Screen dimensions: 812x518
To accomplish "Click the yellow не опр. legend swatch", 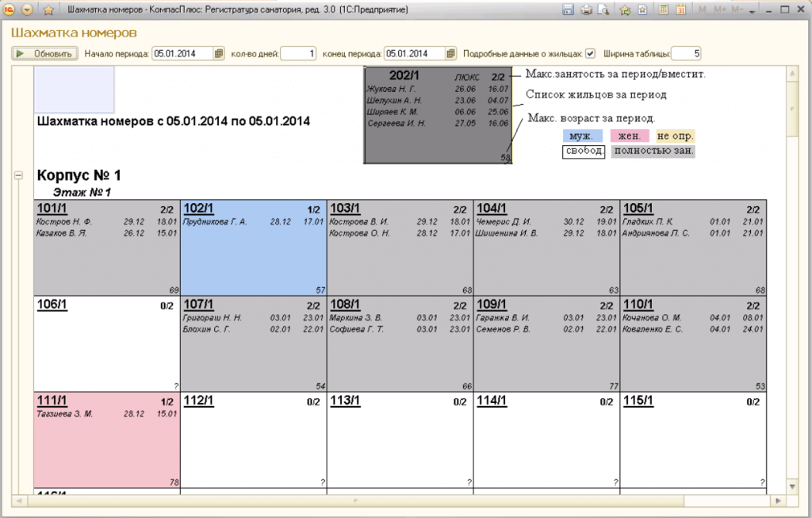I will tap(676, 136).
